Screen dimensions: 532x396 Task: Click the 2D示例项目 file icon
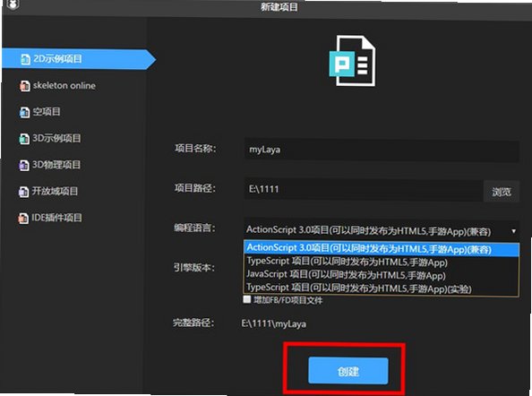[x=25, y=59]
